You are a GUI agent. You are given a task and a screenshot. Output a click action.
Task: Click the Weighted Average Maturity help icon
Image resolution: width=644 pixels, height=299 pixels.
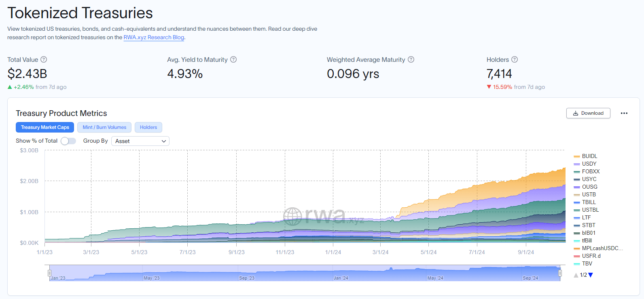click(x=411, y=59)
